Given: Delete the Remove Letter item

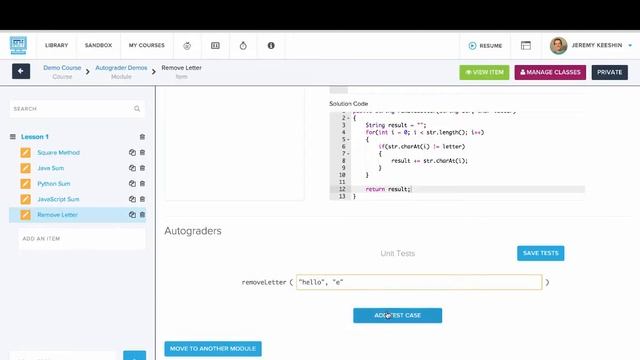Looking at the screenshot, I should (x=142, y=215).
